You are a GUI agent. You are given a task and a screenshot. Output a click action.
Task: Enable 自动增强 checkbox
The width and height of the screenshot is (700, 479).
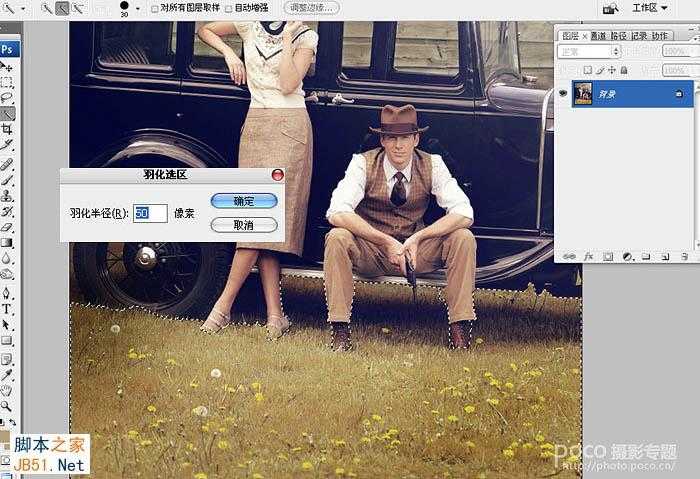click(229, 8)
